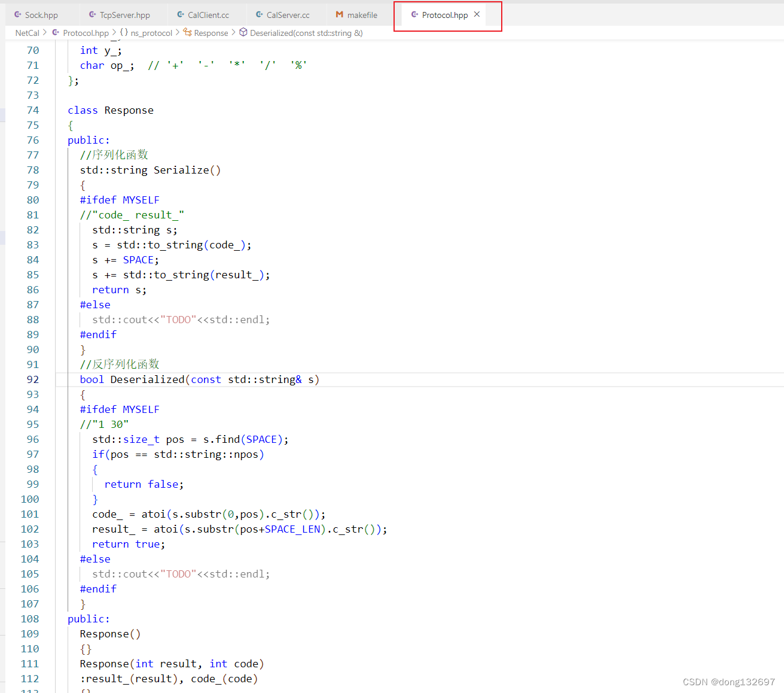Click the '//反序列化函数' comment on line 91
This screenshot has height=693, width=784.
[120, 364]
